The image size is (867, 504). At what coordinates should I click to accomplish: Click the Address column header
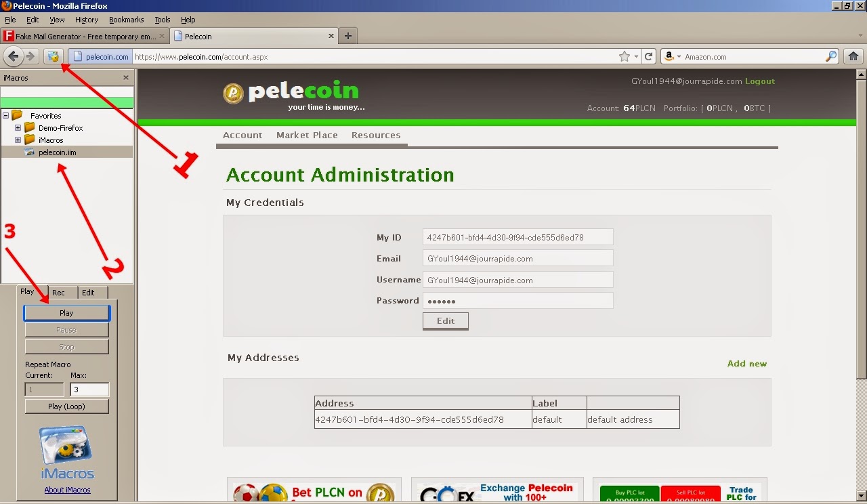[x=423, y=403]
